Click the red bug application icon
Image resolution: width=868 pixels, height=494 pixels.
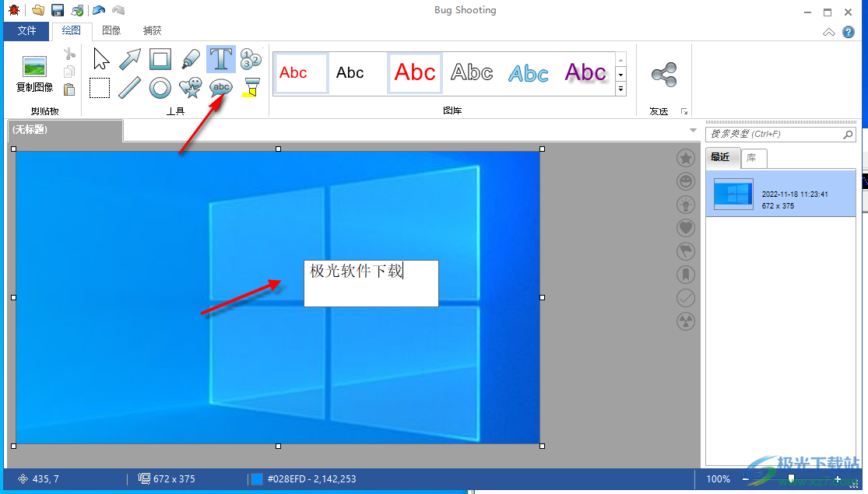point(14,10)
